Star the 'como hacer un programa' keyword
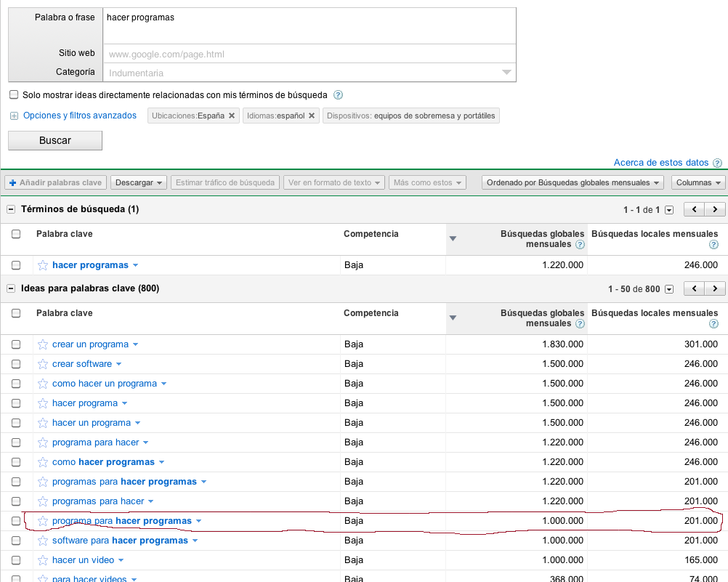This screenshot has height=582, width=728. point(43,384)
